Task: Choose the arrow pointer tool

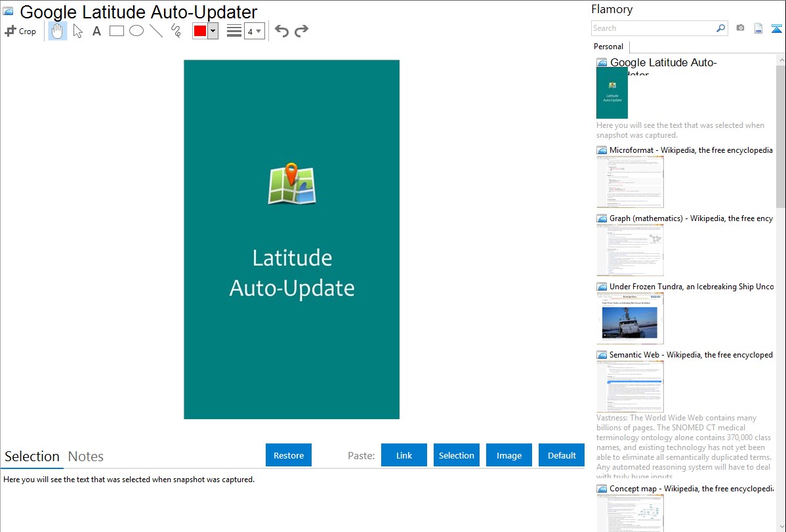Action: click(x=77, y=31)
